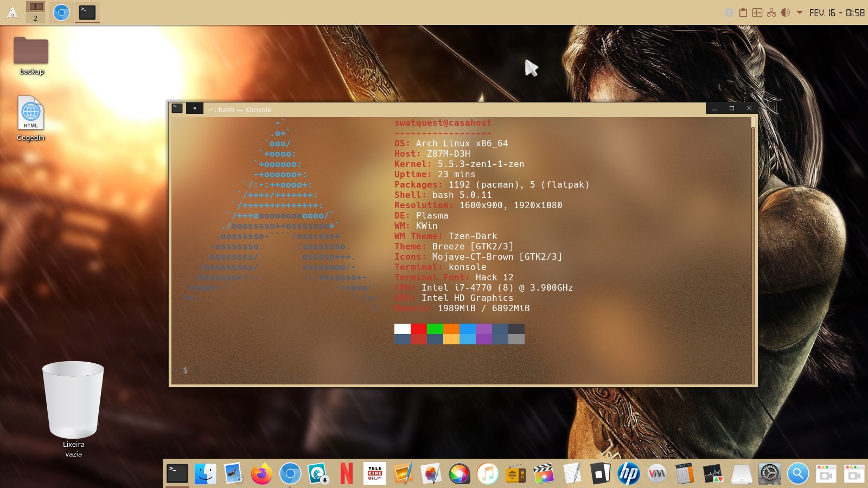Click the 'Uptime: 23 mins' line

tap(435, 175)
